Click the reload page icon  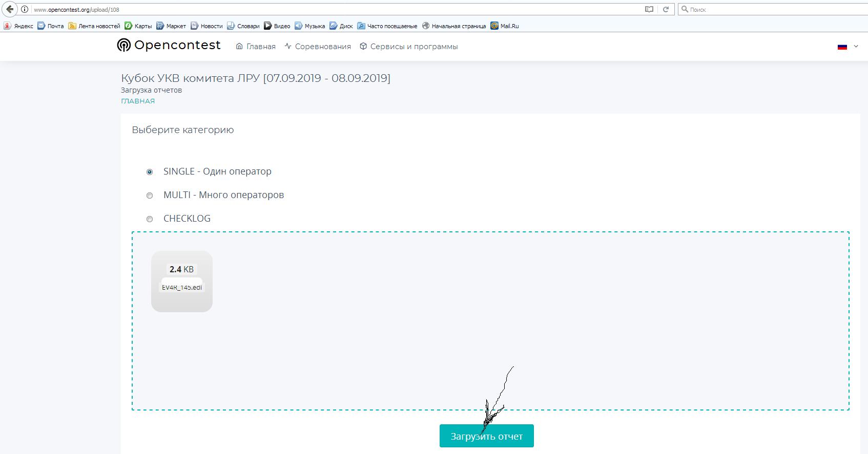pos(666,9)
